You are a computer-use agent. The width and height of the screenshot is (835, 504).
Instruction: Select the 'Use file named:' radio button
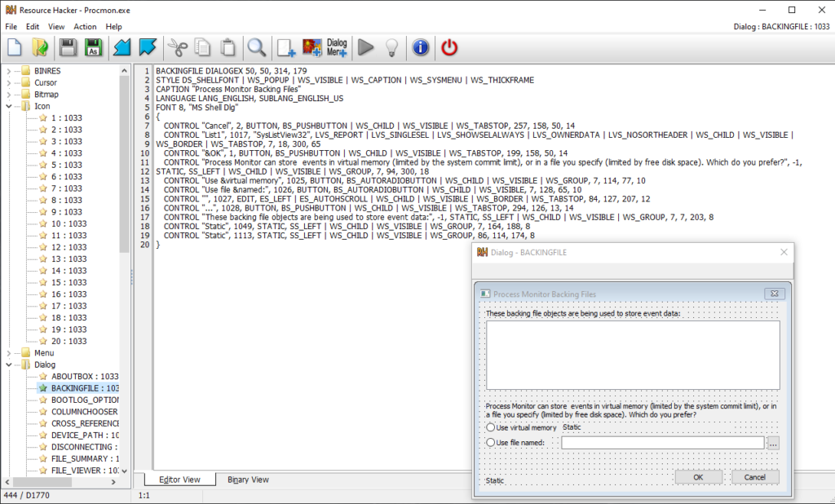pyautogui.click(x=490, y=442)
